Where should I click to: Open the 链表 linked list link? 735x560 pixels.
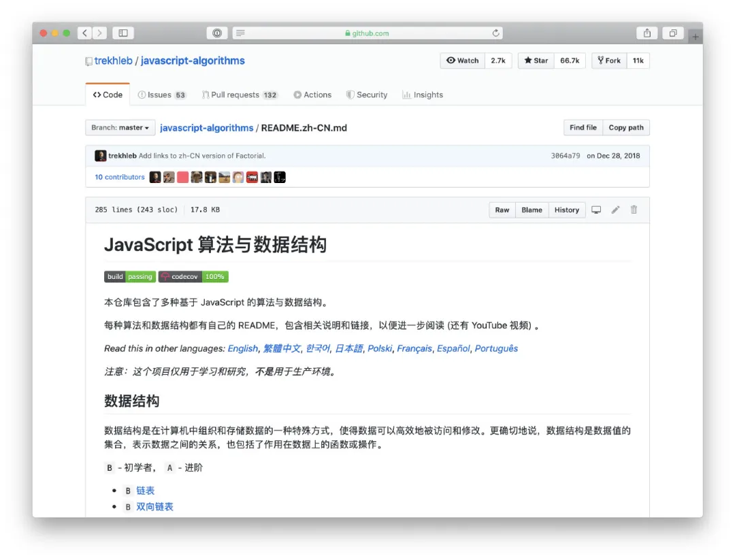pyautogui.click(x=146, y=490)
